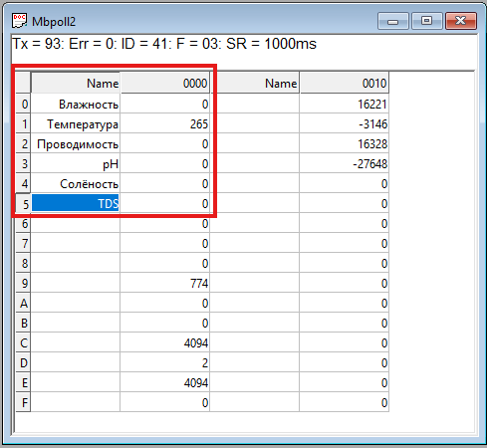This screenshot has height=448, width=487.
Task: Minimize the Mbpoll2 window
Action: coord(393,21)
